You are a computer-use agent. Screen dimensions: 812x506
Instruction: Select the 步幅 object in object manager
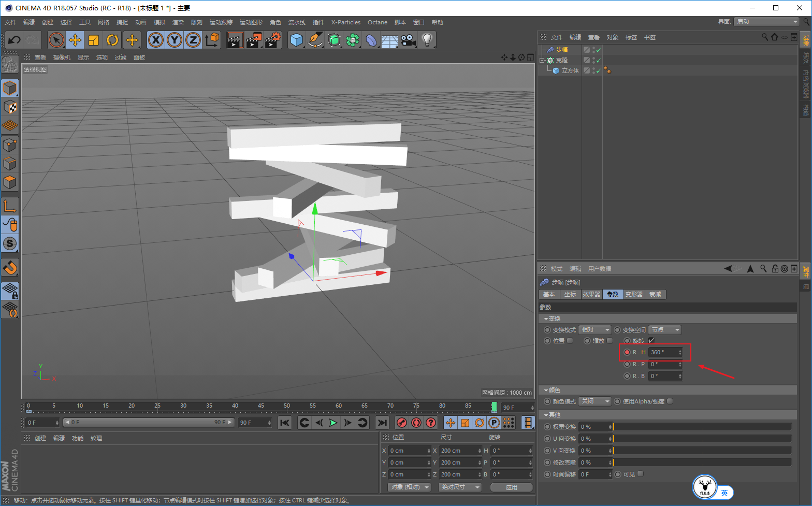(x=562, y=50)
